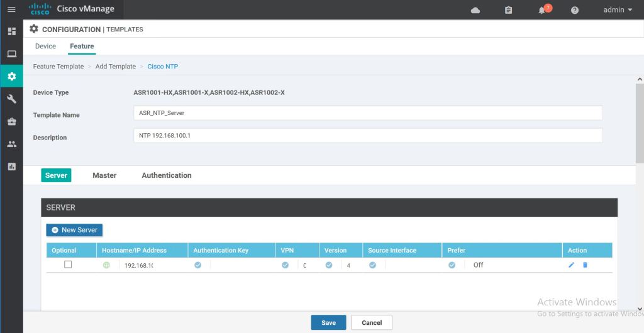Tick the Optional checkbox in server row
Image resolution: width=644 pixels, height=333 pixels.
coord(68,265)
